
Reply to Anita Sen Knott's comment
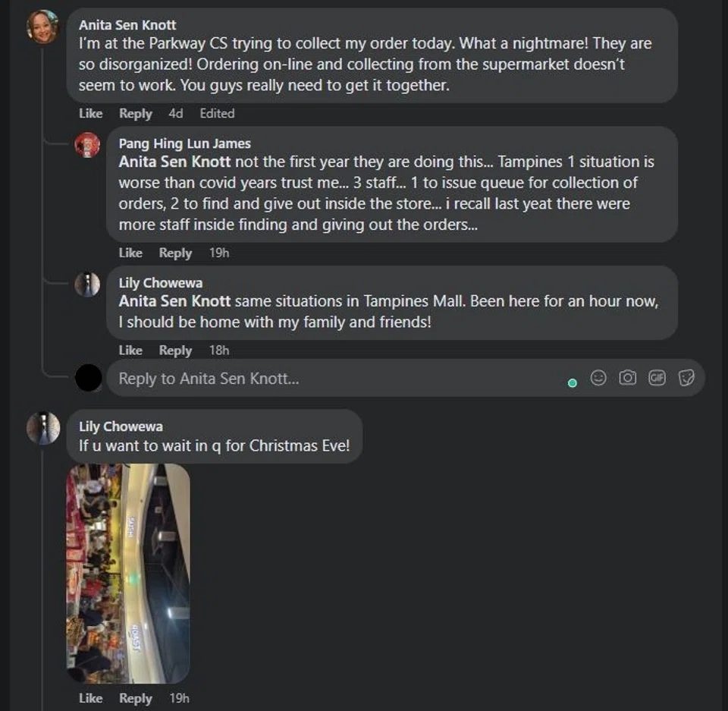136,113
